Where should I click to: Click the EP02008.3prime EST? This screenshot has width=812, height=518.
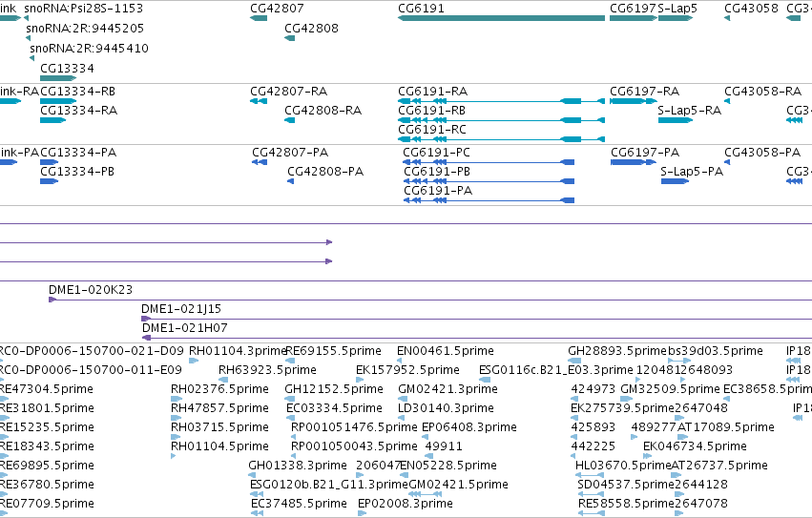(362, 513)
